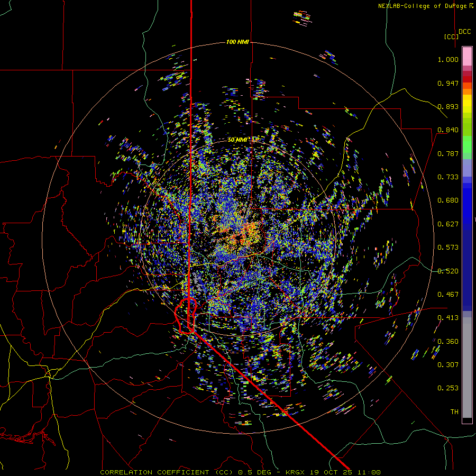This screenshot has height=476, width=476.
Task: Select the 0.787 legend value
Action: point(448,153)
